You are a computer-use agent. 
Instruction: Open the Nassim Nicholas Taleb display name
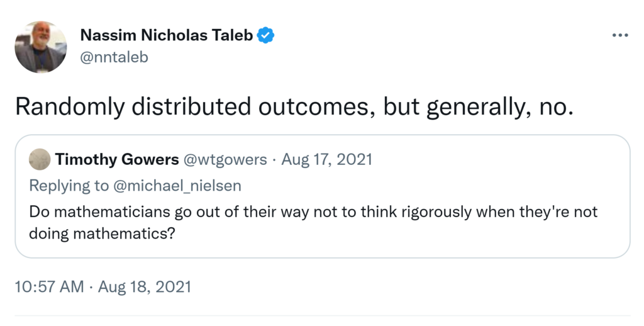167,36
